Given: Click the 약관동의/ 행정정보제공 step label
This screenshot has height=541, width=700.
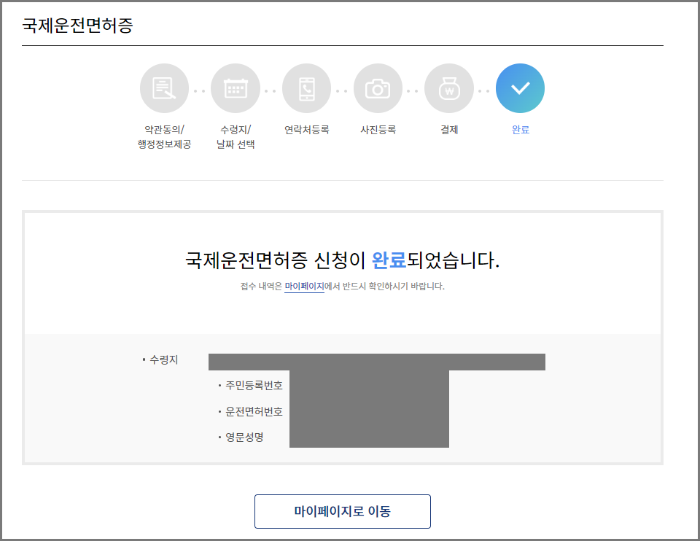Looking at the screenshot, I should point(164,137).
